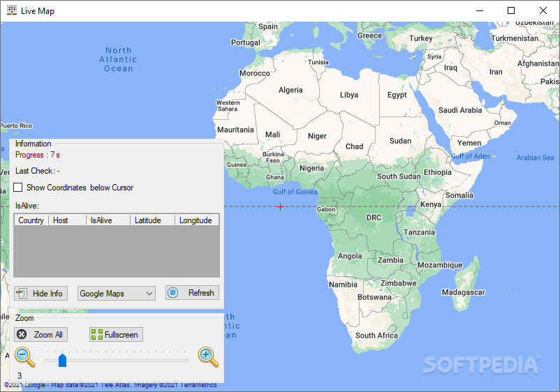The image size is (560, 392).
Task: Click the Mali label on map
Action: click(272, 135)
